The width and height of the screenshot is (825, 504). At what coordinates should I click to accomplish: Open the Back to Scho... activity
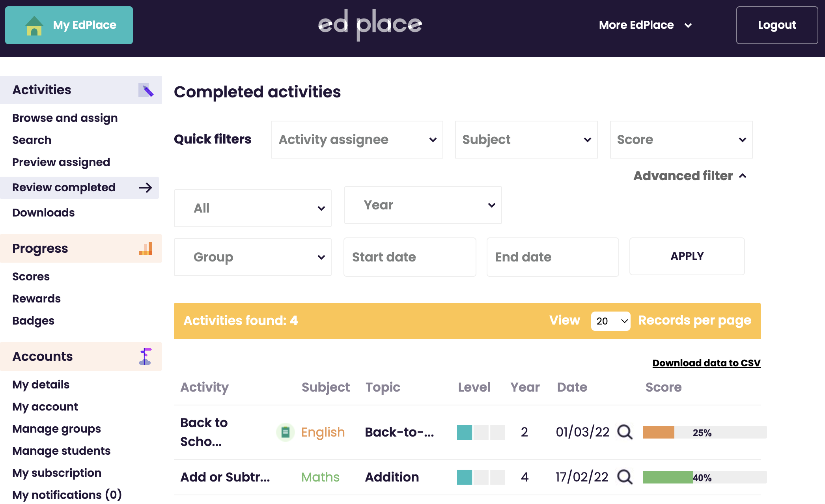[x=204, y=432]
